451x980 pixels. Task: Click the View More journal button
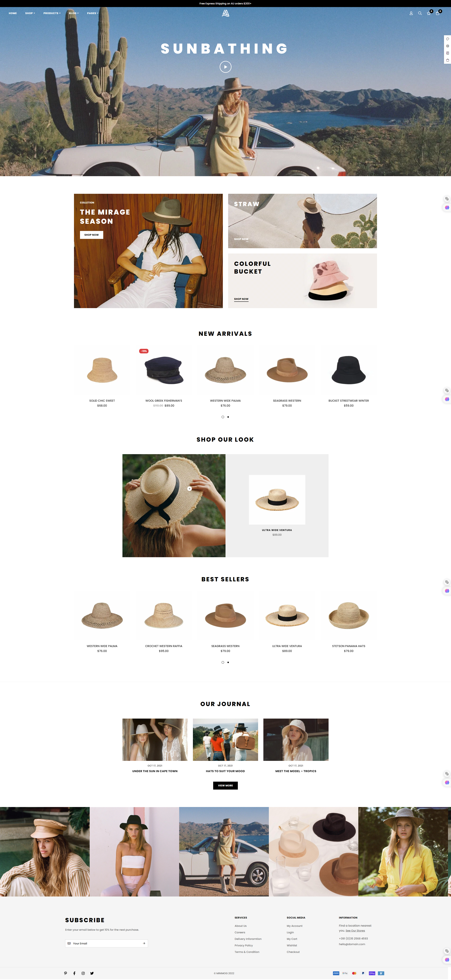click(225, 785)
